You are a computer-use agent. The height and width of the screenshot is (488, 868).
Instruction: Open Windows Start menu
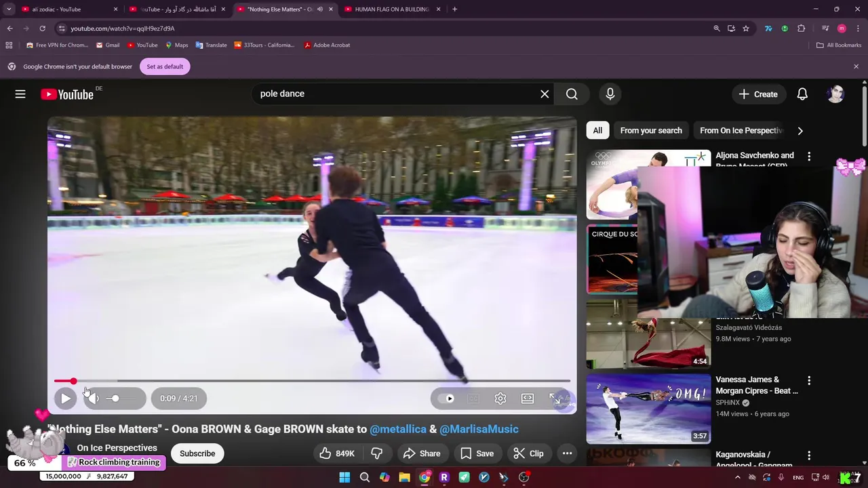(x=344, y=477)
